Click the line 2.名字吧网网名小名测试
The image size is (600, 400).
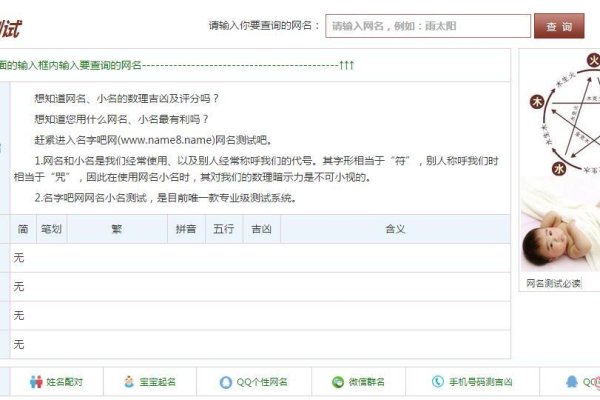coord(165,198)
